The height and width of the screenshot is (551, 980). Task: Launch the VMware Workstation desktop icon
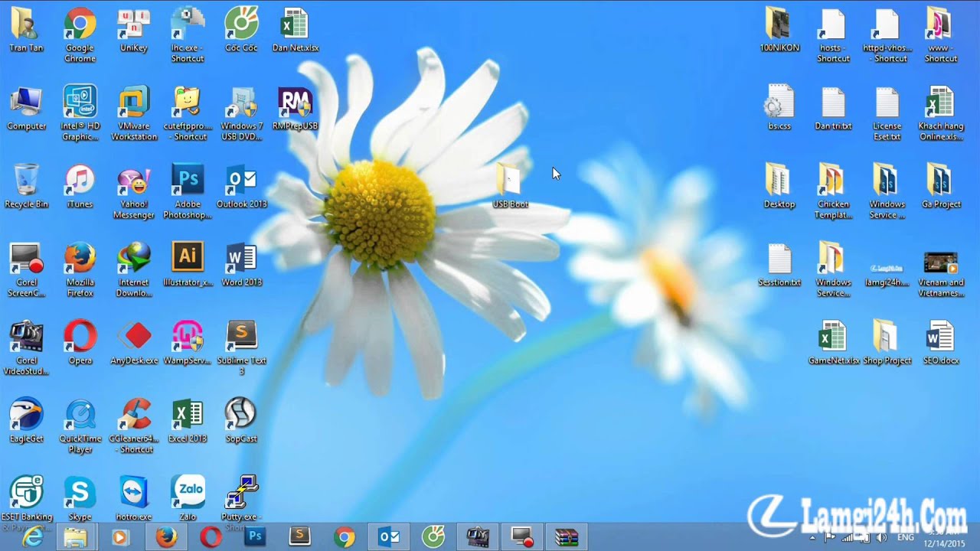click(133, 112)
